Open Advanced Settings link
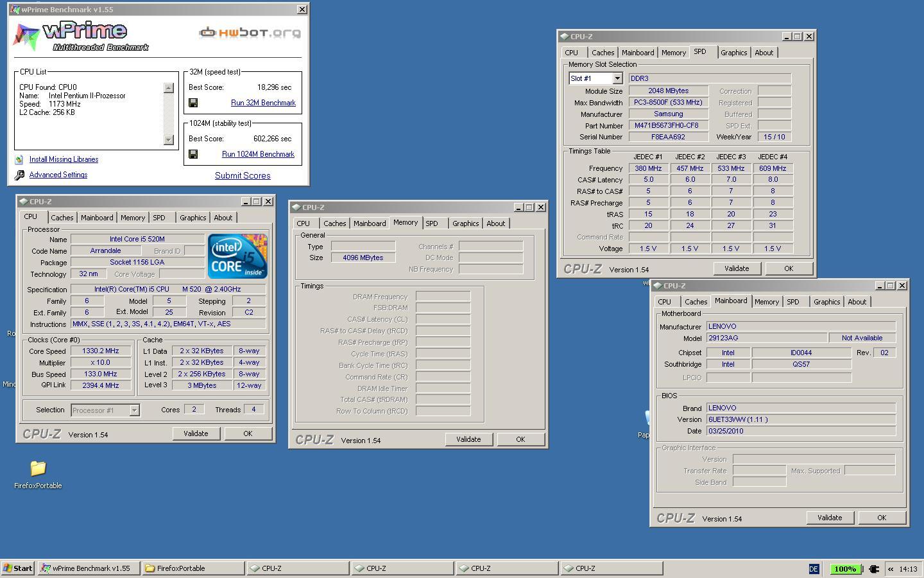This screenshot has height=578, width=924. [58, 175]
